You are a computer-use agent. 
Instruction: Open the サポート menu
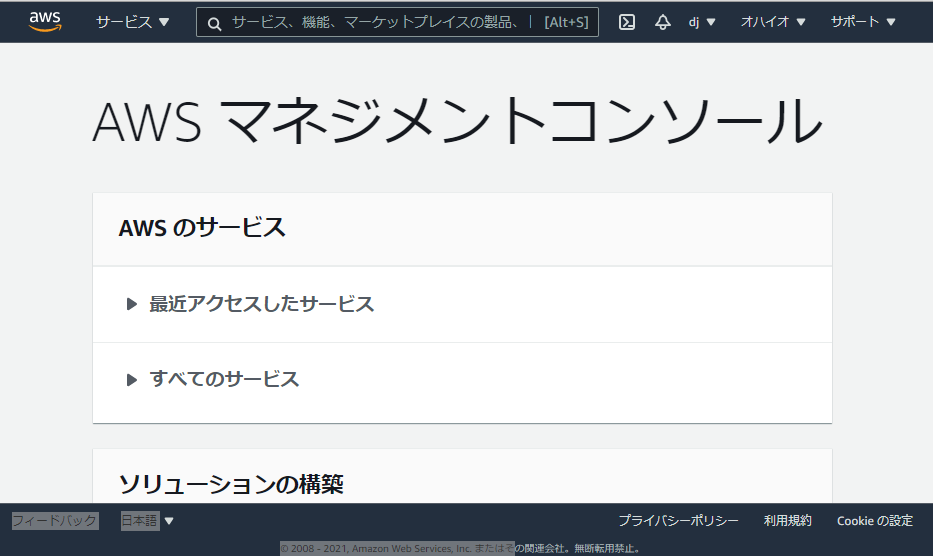pos(863,22)
